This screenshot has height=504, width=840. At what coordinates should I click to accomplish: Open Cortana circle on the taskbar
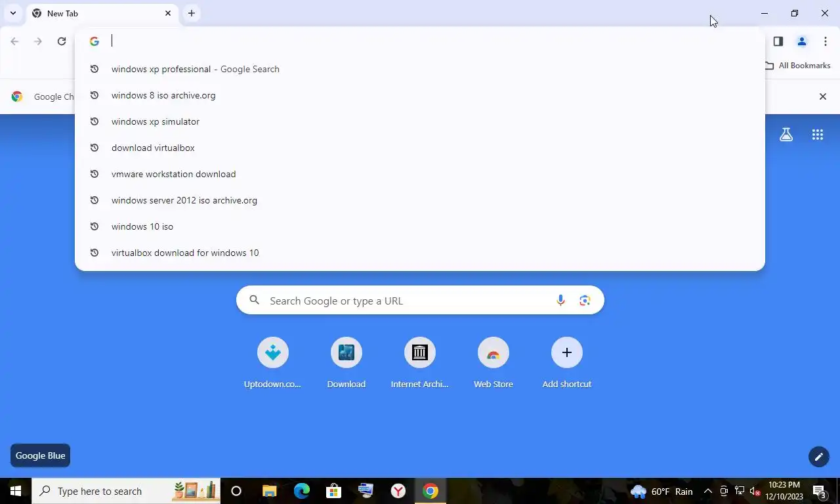click(x=236, y=491)
